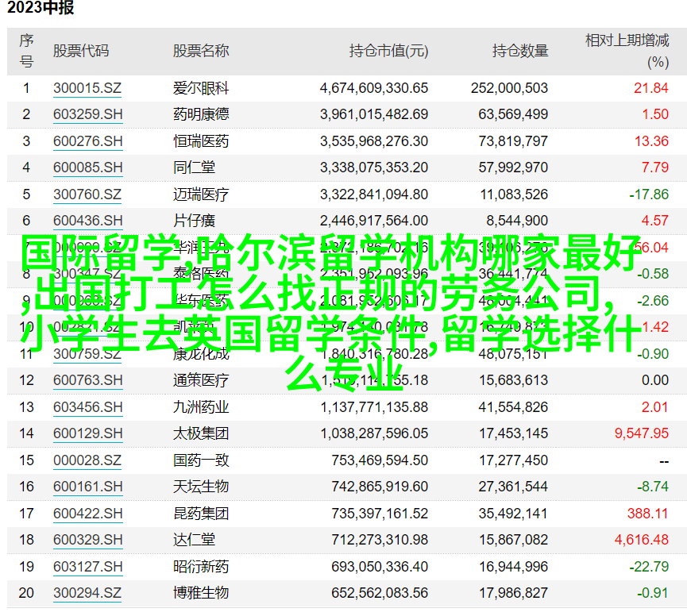Open stock code link 600161.SH

(x=87, y=487)
